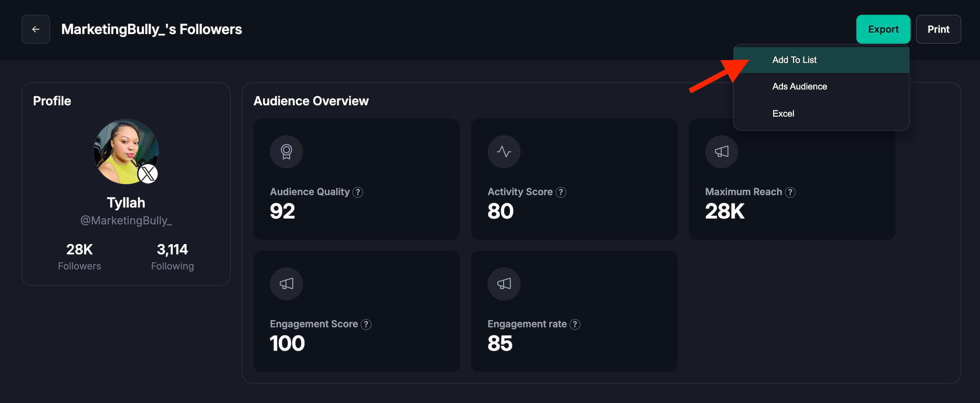This screenshot has width=980, height=403.
Task: Open the Maximum Reach question mark
Action: coord(790,192)
